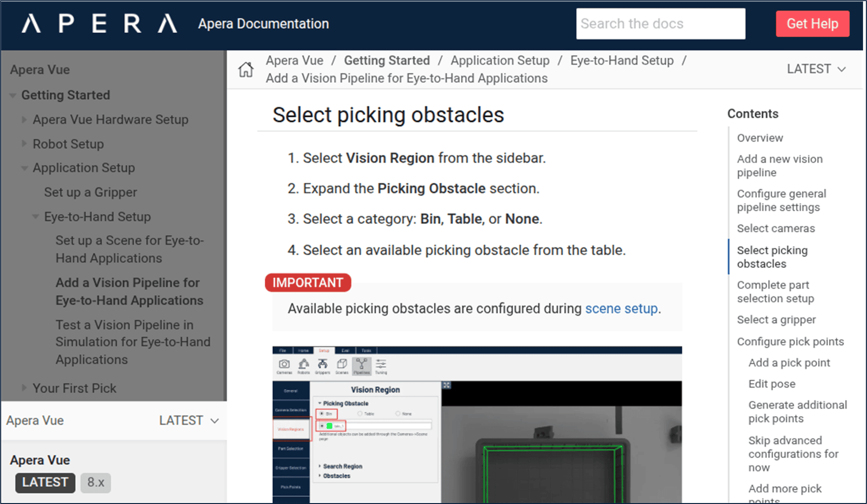Click the Scenes cube icon

tap(342, 365)
